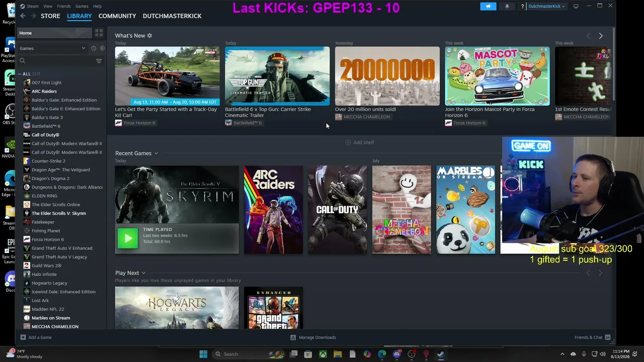
Task: Switch library to collections grid view
Action: pyautogui.click(x=99, y=33)
